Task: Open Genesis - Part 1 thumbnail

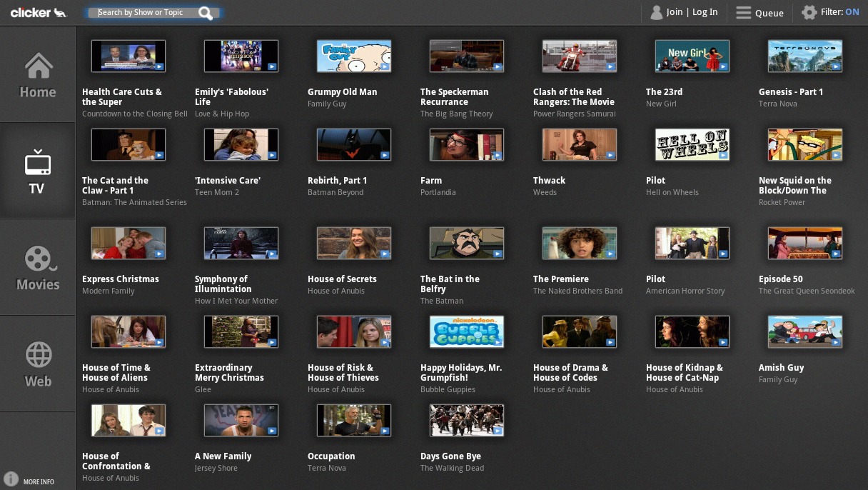Action: pyautogui.click(x=805, y=56)
